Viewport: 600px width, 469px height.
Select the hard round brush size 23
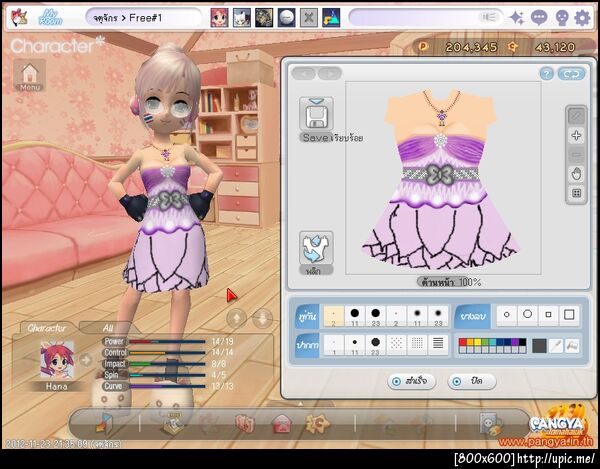[x=375, y=316]
